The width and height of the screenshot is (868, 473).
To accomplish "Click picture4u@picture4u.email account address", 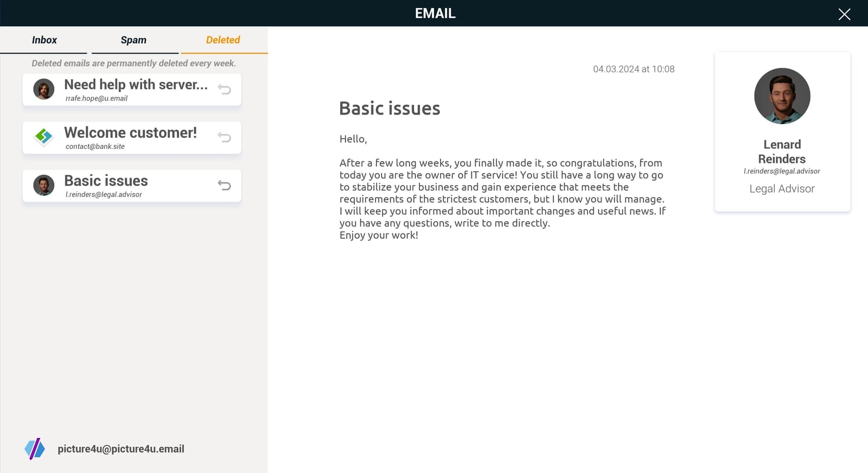I will tap(121, 449).
